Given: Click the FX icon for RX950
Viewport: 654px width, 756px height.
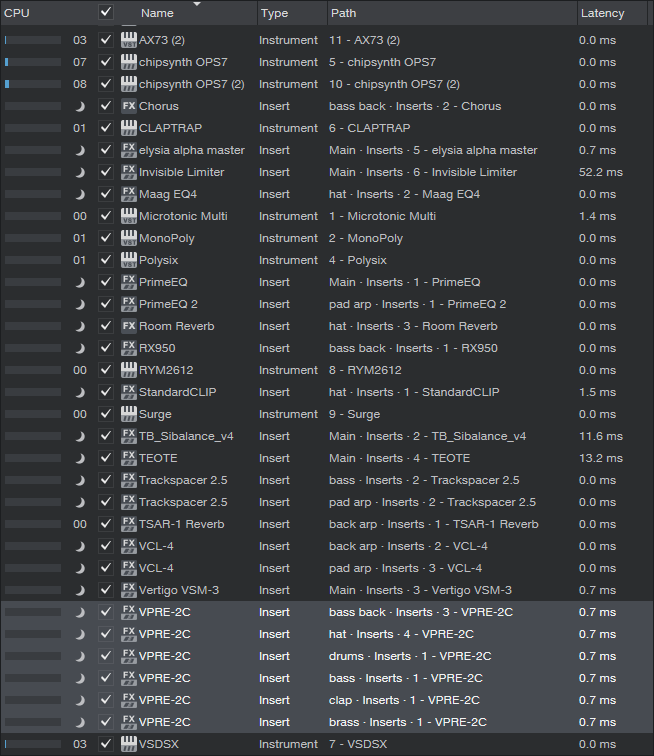Looking at the screenshot, I should coord(128,348).
